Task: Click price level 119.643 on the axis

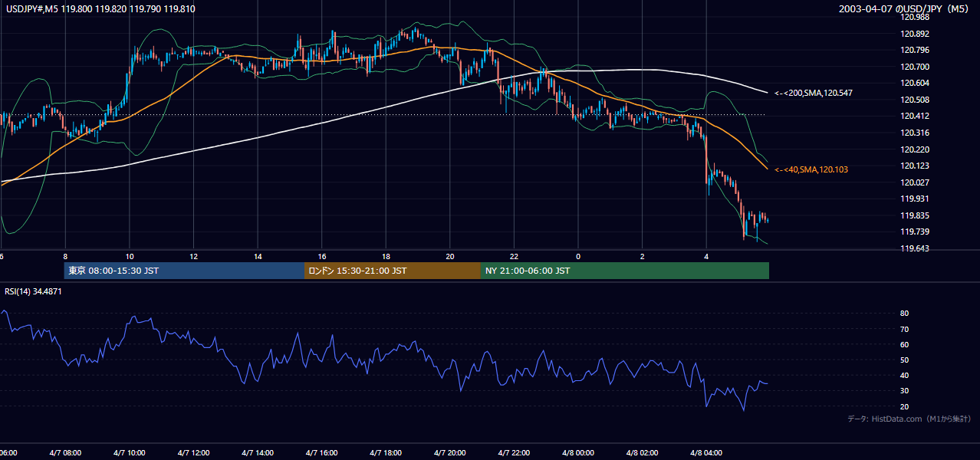Action: coord(914,248)
